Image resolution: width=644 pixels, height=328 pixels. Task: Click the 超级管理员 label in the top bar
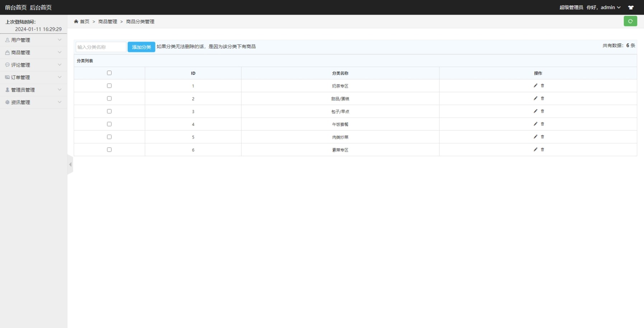(x=571, y=8)
